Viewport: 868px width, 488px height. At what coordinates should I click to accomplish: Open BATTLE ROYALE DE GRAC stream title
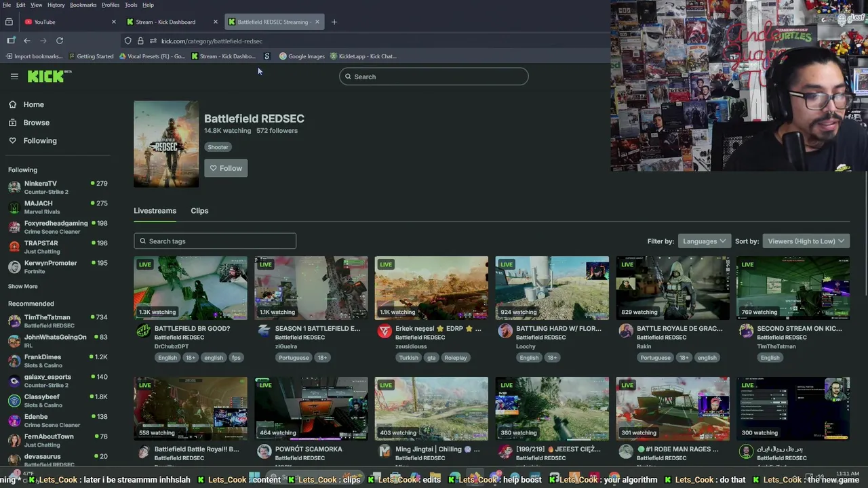click(679, 328)
